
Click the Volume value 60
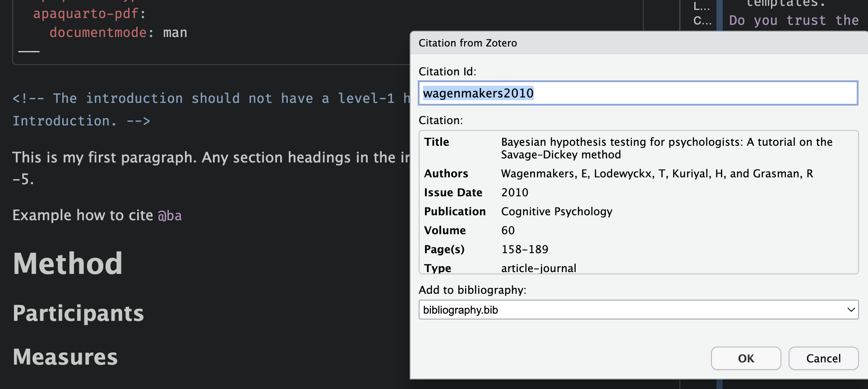tap(508, 231)
